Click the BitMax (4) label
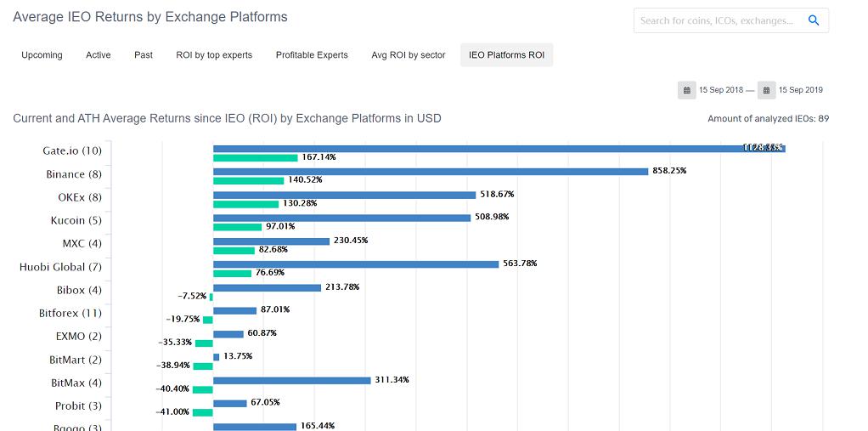Screen dimensions: 868x431 point(76,383)
